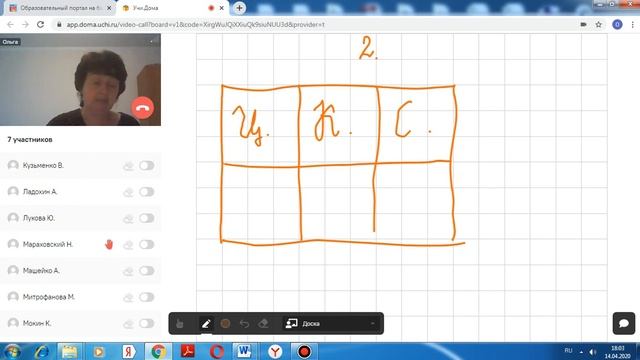The height and width of the screenshot is (360, 640).
Task: Open the chat bubble button
Action: [x=624, y=323]
